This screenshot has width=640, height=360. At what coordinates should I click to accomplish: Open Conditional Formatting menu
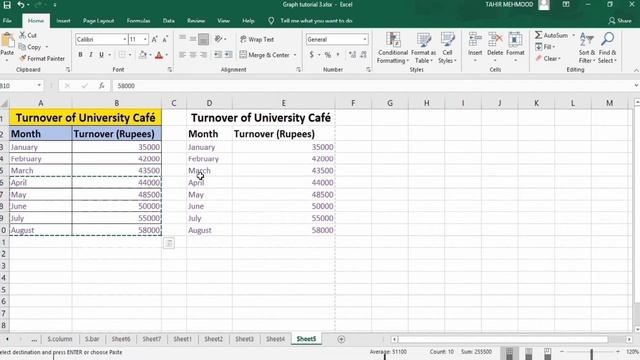pos(393,48)
